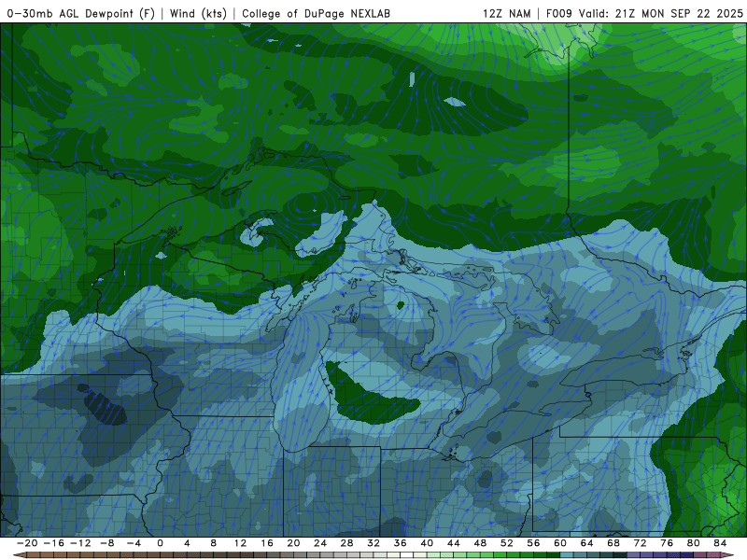Screen dimensions: 747x560
Task: Click the right end arrow of the color bar
Action: (728, 555)
